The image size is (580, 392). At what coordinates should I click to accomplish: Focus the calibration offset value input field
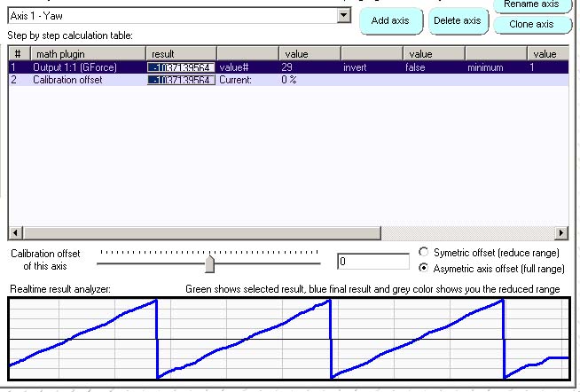tap(372, 262)
